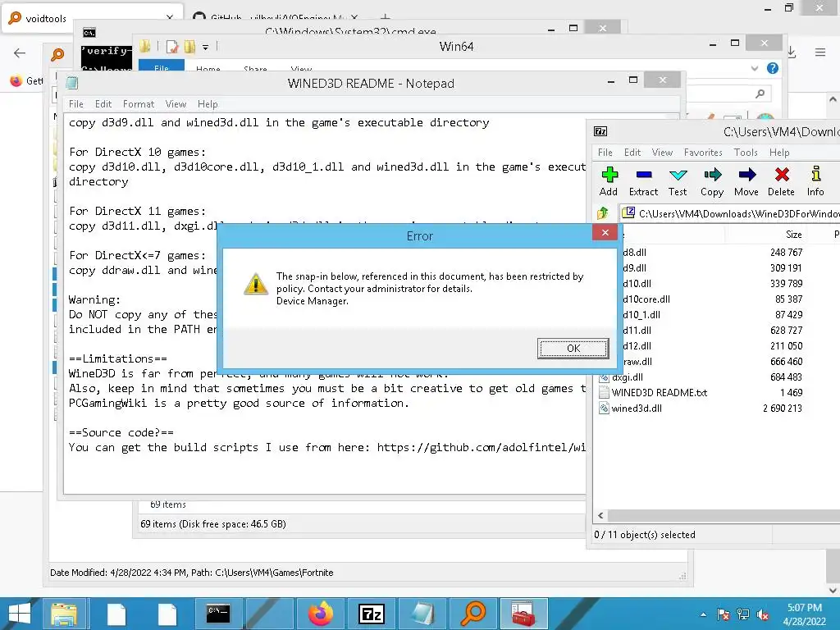Open the 7-Zip Edit menu

tap(632, 152)
